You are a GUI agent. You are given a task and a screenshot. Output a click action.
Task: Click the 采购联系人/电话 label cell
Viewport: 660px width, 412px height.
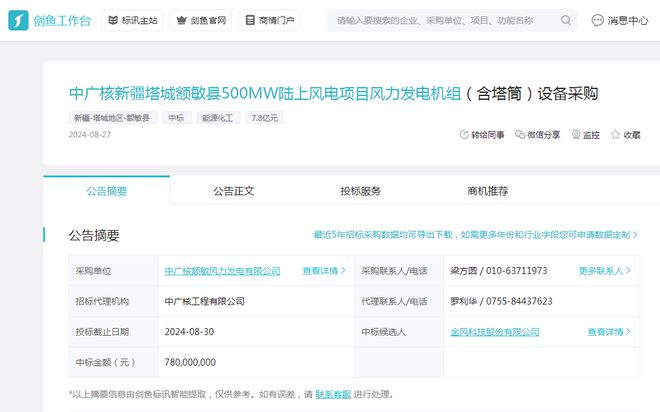[399, 271]
